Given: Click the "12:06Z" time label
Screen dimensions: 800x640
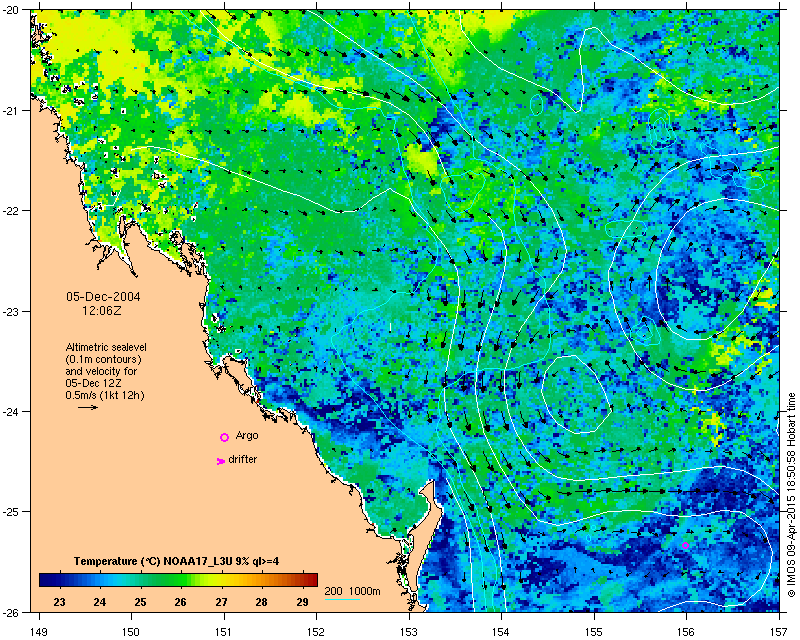Looking at the screenshot, I should click(x=102, y=310).
